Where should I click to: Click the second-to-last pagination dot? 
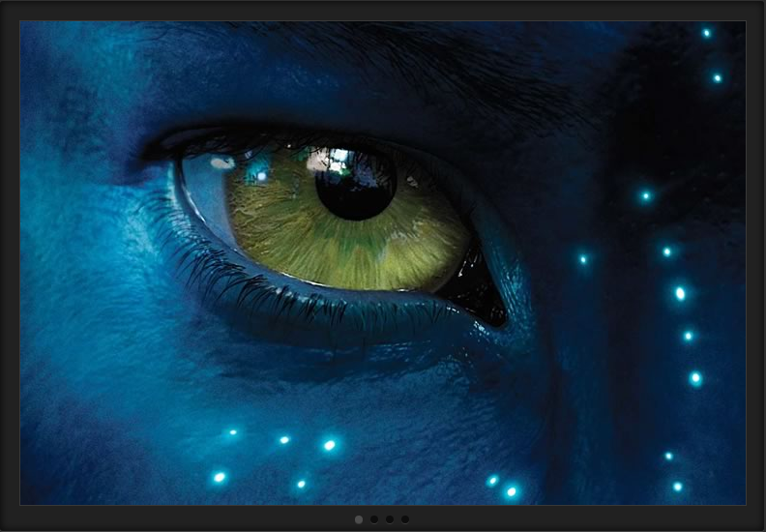tap(390, 519)
